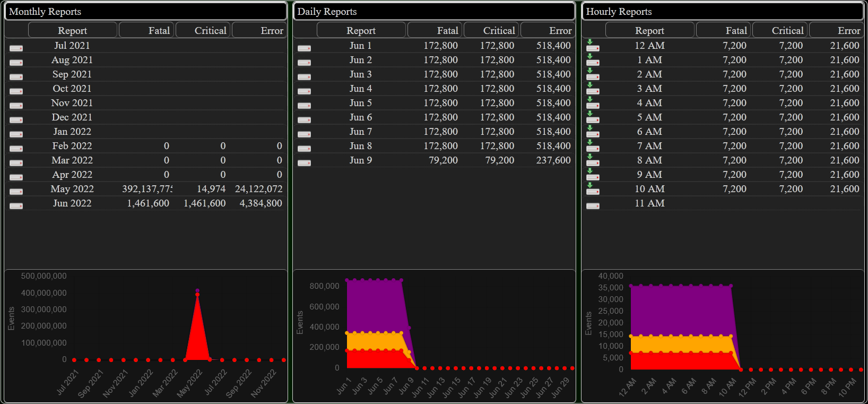This screenshot has height=404, width=868.
Task: Sort Hourly Reports by Fatal column
Action: tap(724, 30)
